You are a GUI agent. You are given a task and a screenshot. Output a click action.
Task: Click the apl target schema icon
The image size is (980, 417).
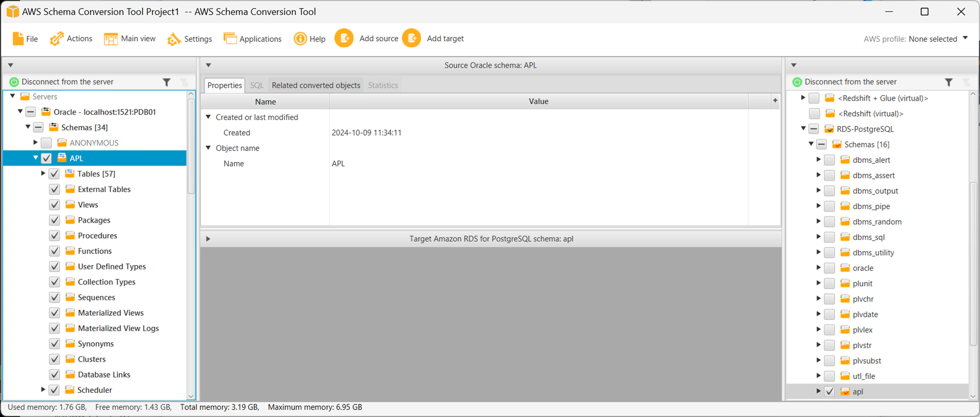(845, 391)
